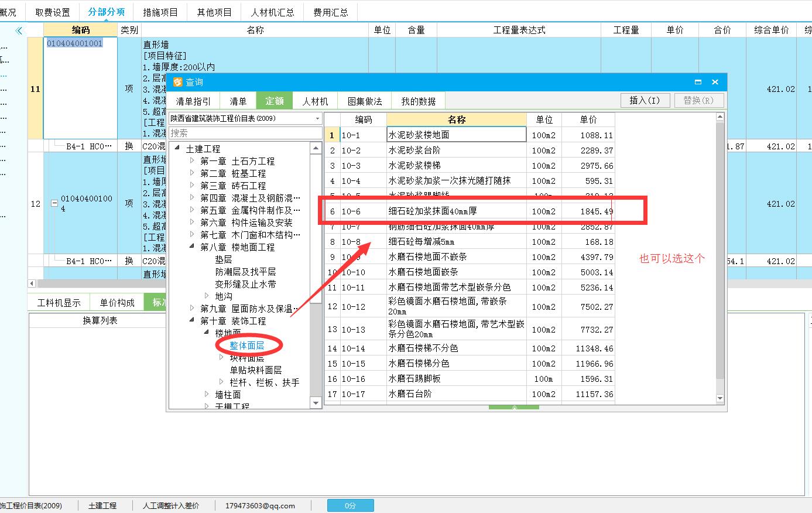Expand the 墙柱面 tree node
The width and height of the screenshot is (812, 513).
click(x=207, y=394)
